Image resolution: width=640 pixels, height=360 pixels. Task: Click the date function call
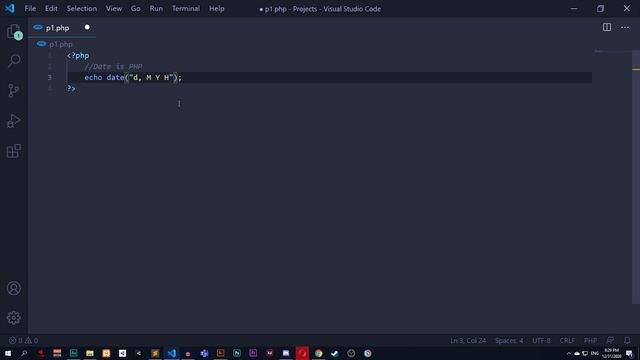115,78
